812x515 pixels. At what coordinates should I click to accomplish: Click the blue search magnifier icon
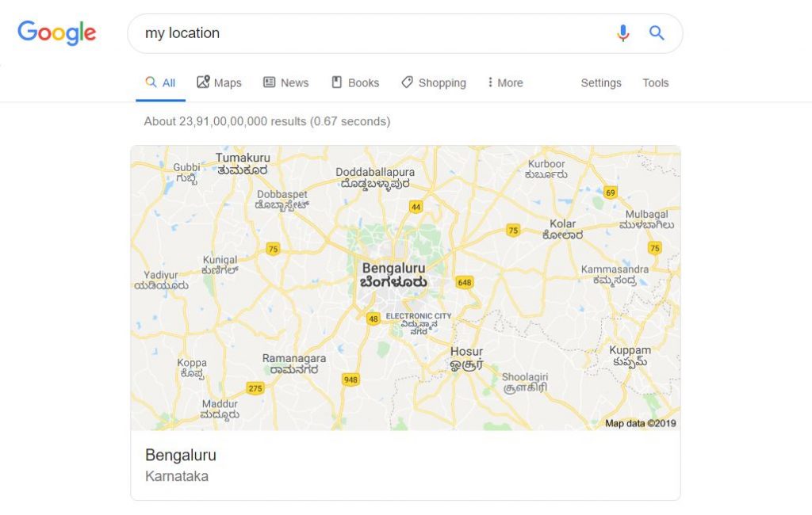657,33
